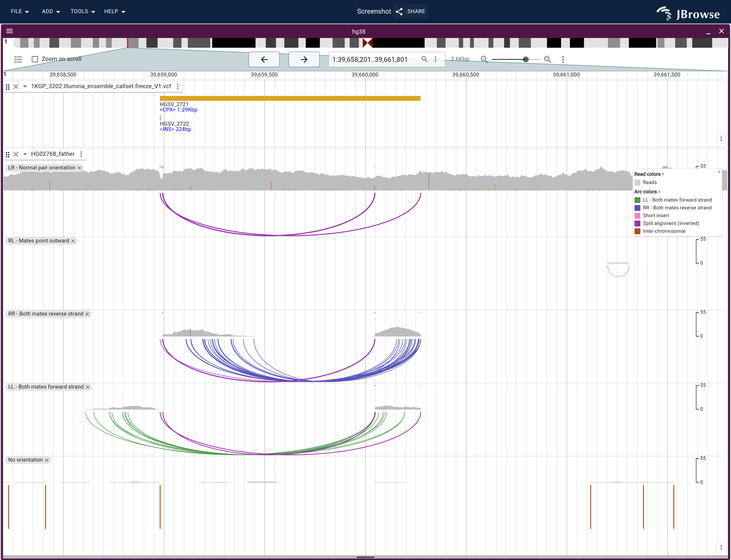This screenshot has height=560, width=731.
Task: Click the zoom level slider
Action: (x=516, y=59)
